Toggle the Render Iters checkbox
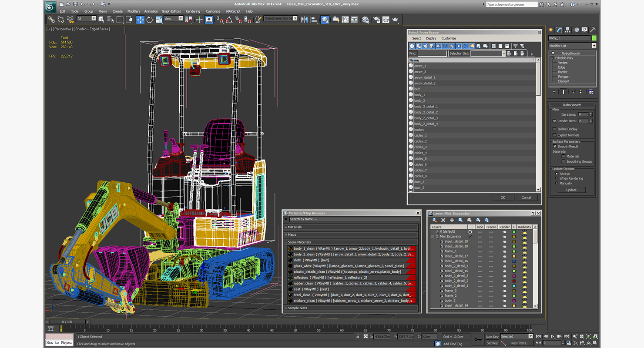Screen dimensions: 644x348 (x=554, y=121)
